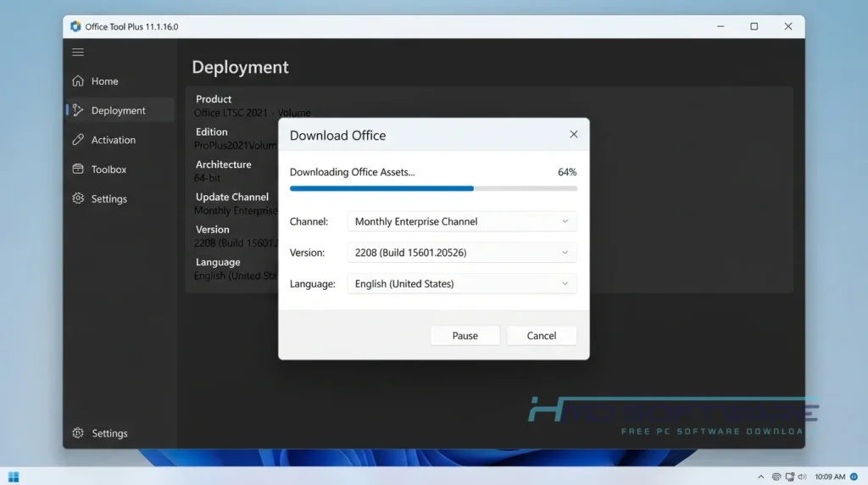Open the hamburger navigation menu

pyautogui.click(x=78, y=52)
